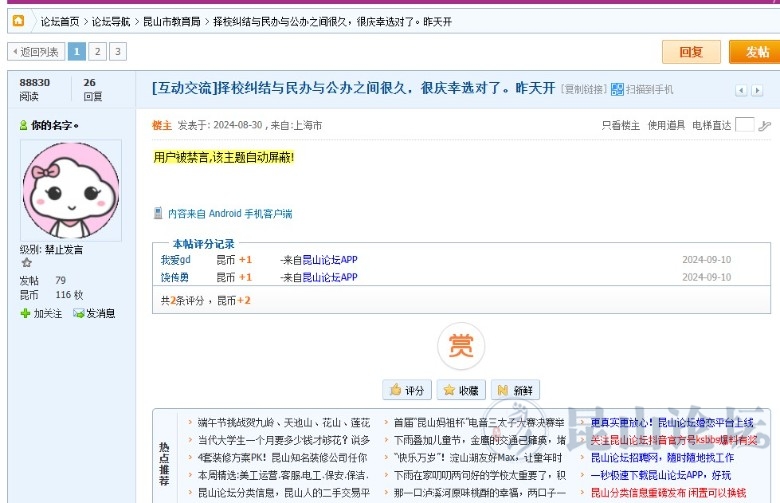780x503 pixels.
Task: Click the 评分 thumbs-up rate button
Action: click(x=407, y=390)
